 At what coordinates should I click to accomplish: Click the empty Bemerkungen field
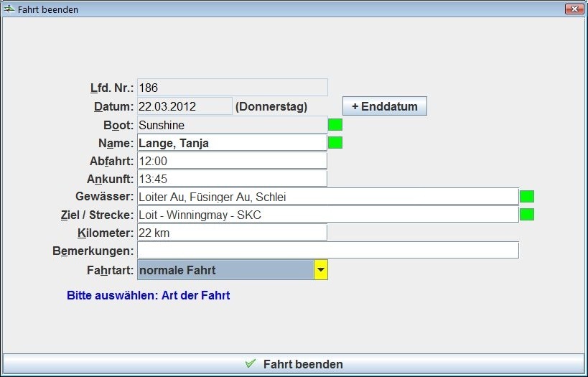pos(327,251)
